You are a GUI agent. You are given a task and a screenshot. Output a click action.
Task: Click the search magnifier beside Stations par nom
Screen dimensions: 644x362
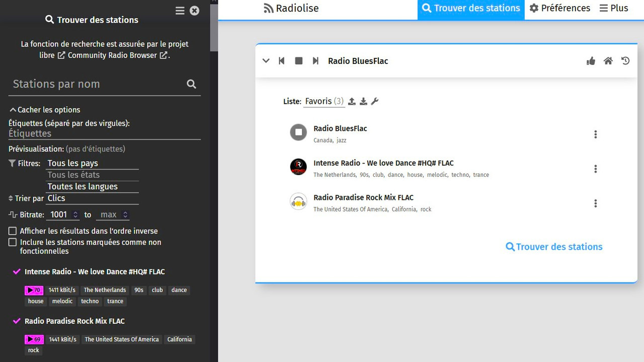191,84
